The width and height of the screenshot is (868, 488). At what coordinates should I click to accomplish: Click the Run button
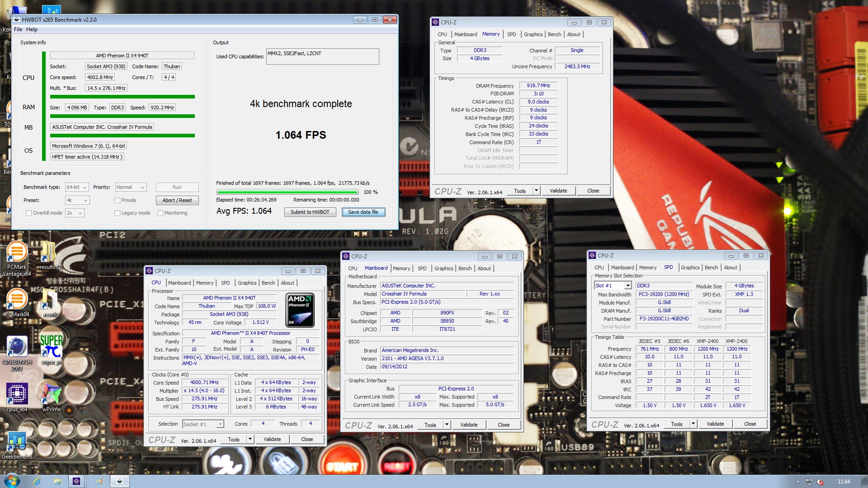coord(177,187)
